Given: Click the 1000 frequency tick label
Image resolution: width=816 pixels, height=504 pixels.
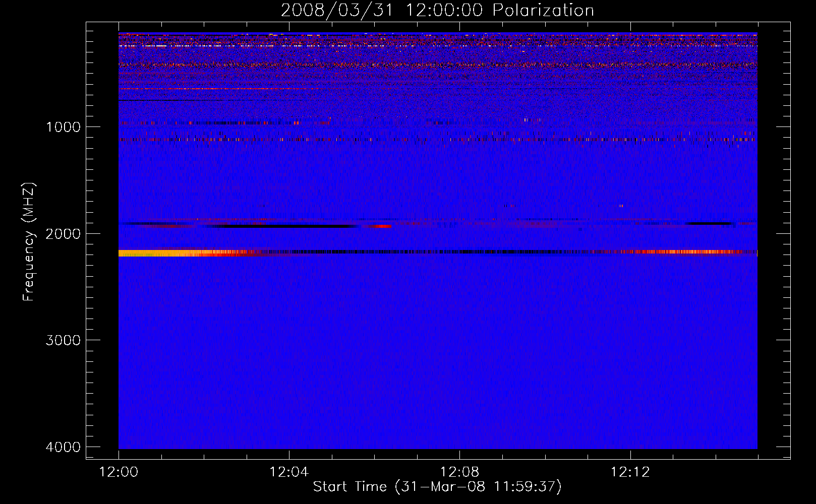Looking at the screenshot, I should pos(63,127).
